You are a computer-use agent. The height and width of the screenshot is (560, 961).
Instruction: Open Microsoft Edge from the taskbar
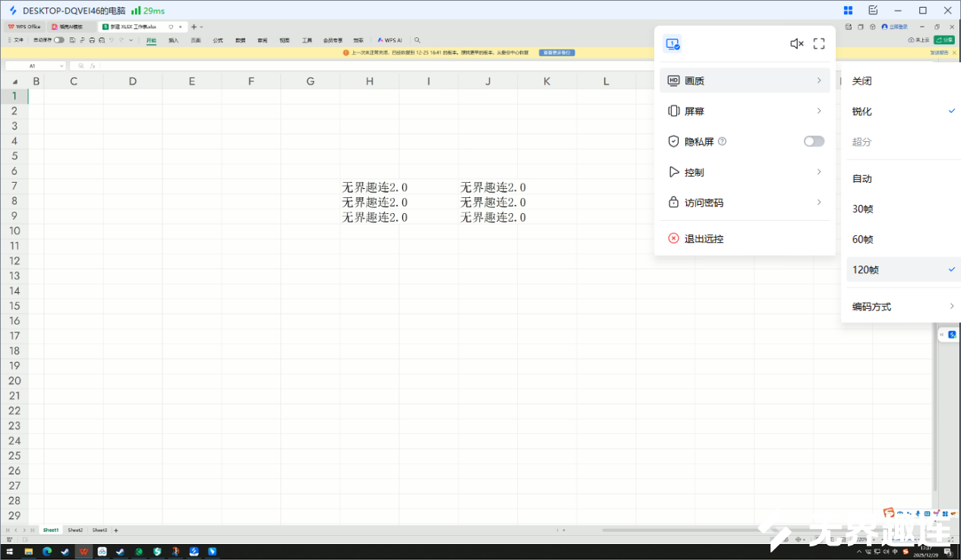coord(47,552)
